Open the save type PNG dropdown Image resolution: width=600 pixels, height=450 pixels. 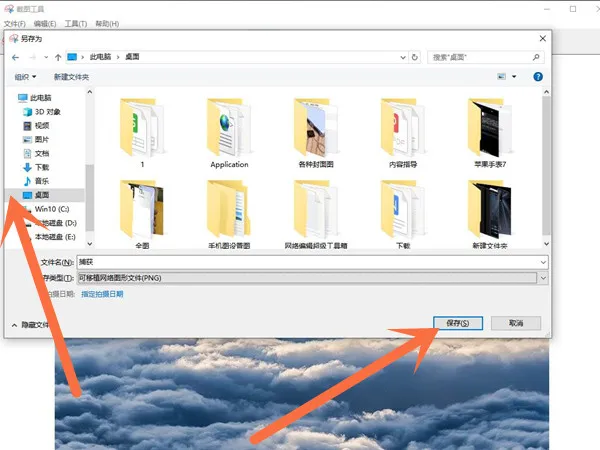click(x=543, y=278)
